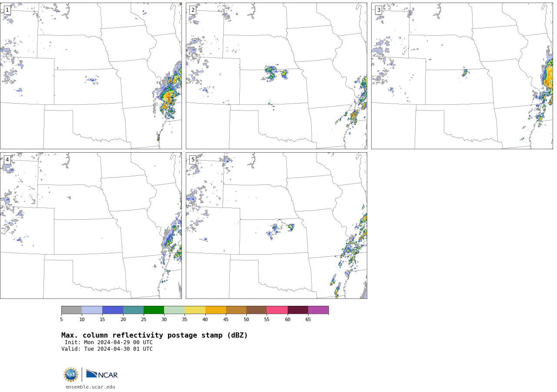This screenshot has width=557, height=392.
Task: Click the NSF logo icon
Action: pyautogui.click(x=70, y=375)
